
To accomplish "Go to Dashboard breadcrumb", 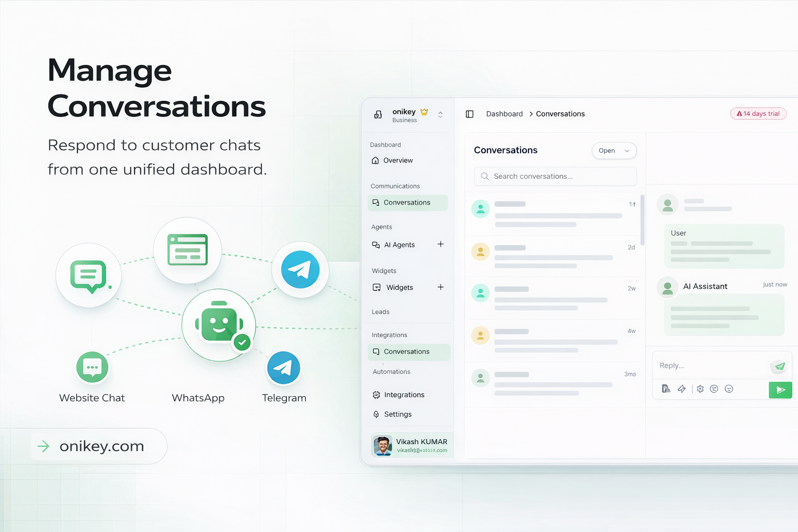I will point(504,114).
